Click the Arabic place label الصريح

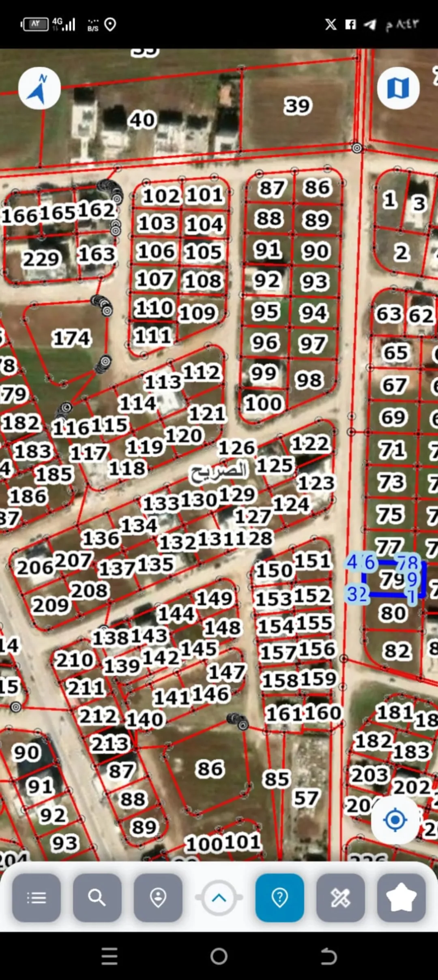pos(219,471)
